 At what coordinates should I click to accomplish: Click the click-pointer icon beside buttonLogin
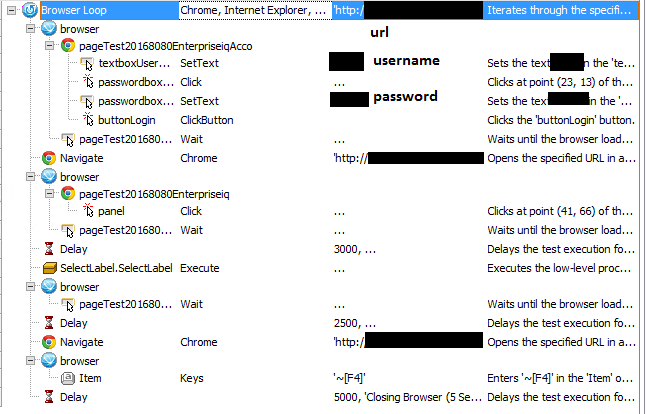pos(88,119)
